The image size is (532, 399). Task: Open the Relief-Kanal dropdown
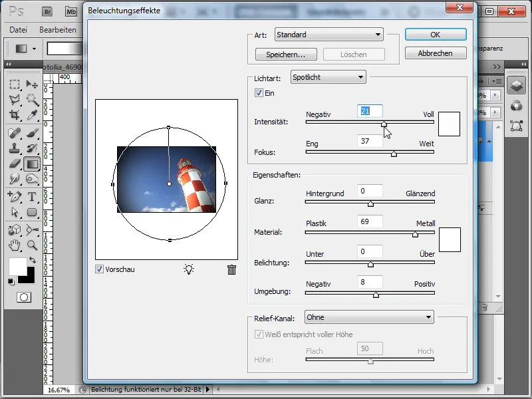click(369, 317)
